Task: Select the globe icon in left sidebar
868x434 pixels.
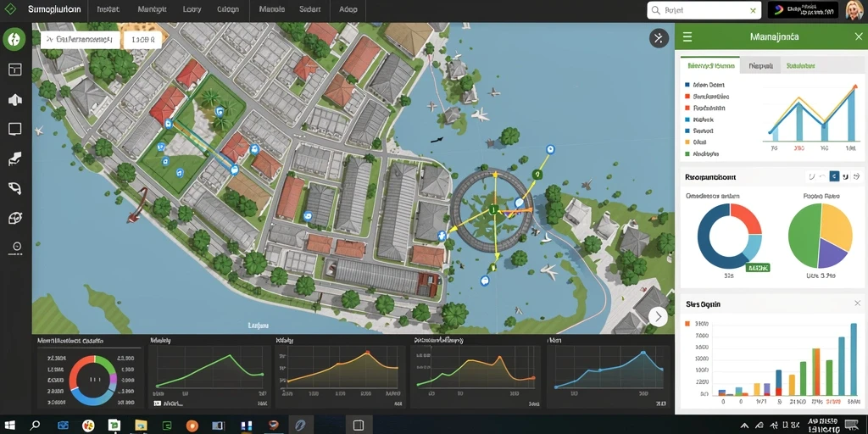Action: (15, 218)
